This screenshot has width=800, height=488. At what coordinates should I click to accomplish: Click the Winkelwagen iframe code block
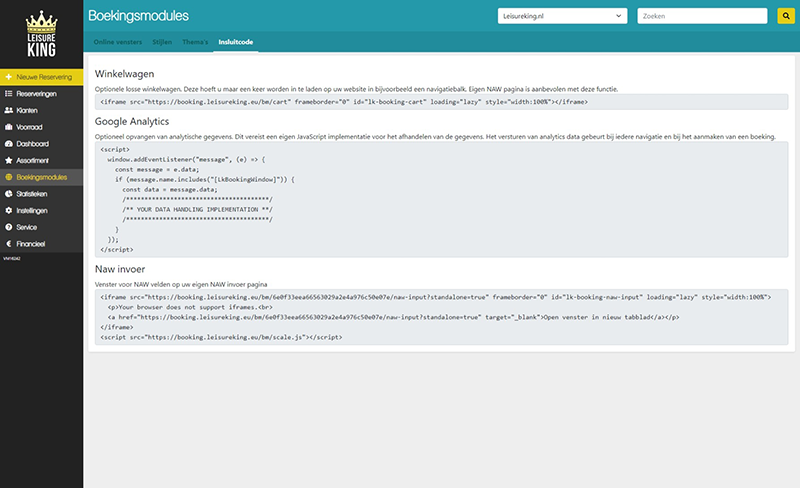tap(441, 102)
